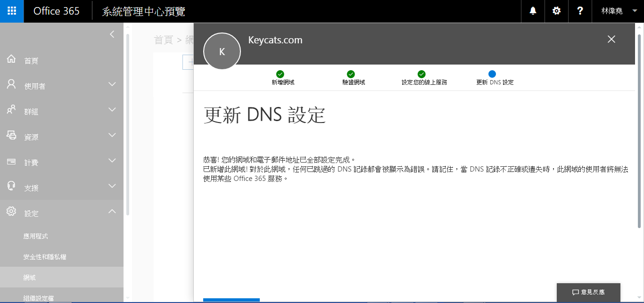Image resolution: width=644 pixels, height=303 pixels.
Task: Open the Office 365 app launcher grid
Action: (x=12, y=11)
